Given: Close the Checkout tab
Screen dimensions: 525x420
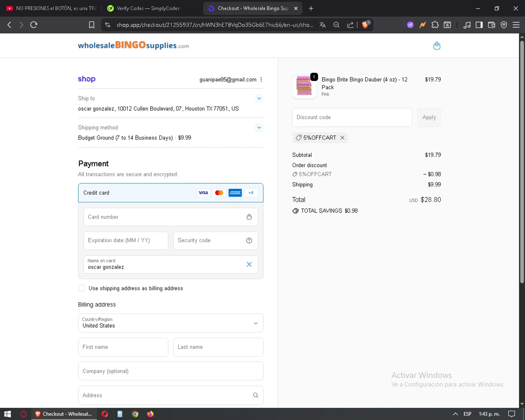Looking at the screenshot, I should [296, 8].
